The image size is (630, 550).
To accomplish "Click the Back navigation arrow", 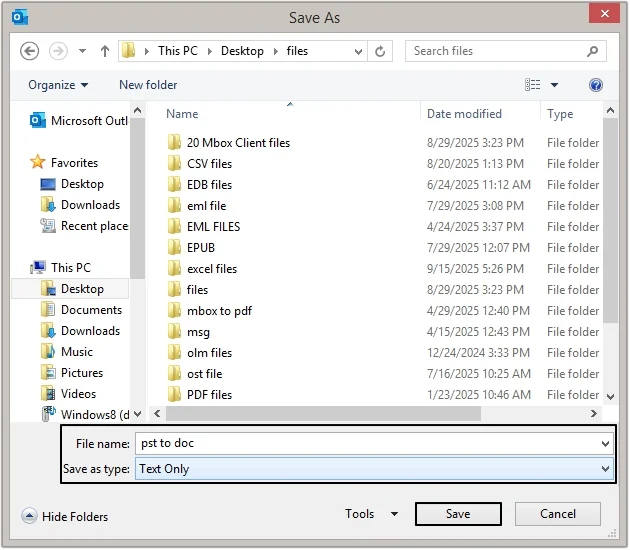I will pos(29,51).
